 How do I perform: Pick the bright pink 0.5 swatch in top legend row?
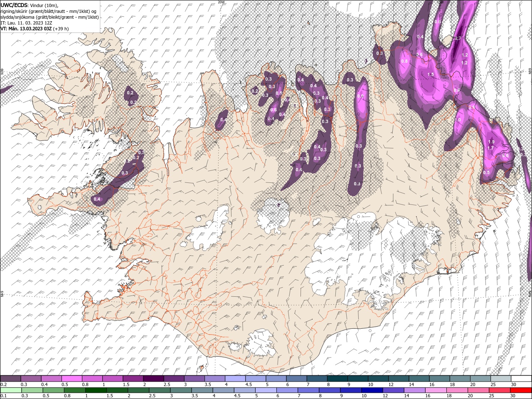click(x=71, y=379)
